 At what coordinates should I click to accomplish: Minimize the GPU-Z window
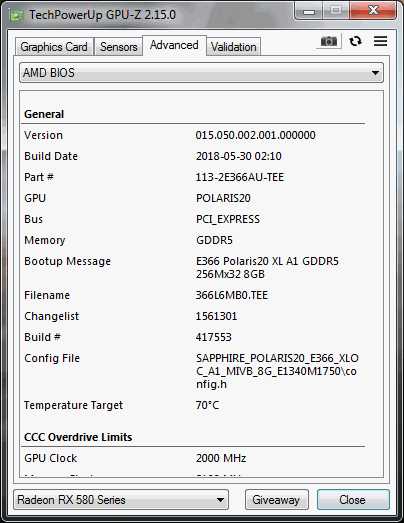(x=309, y=11)
